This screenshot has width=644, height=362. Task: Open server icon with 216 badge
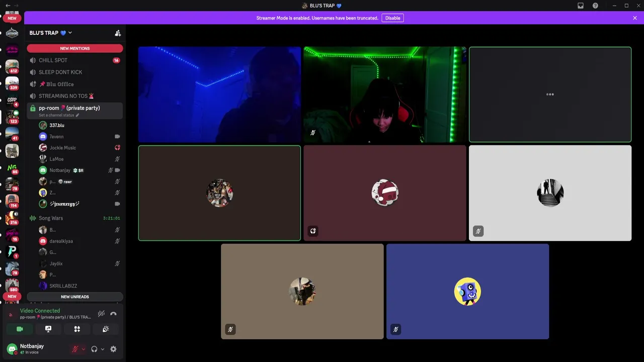coord(12,218)
